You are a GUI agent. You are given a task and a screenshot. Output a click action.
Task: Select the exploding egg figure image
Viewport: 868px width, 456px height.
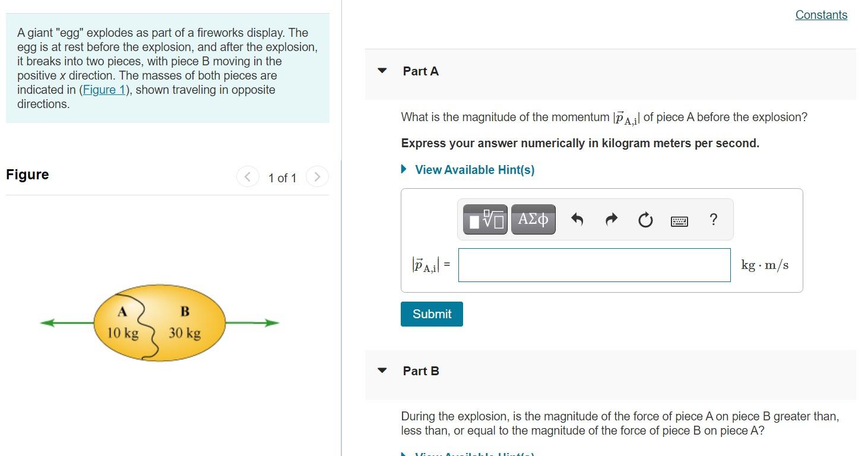(x=159, y=322)
